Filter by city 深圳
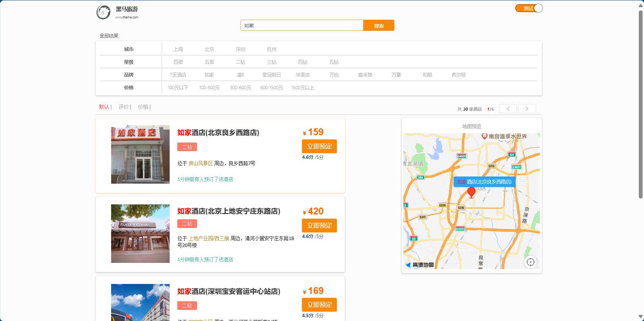 pyautogui.click(x=241, y=49)
